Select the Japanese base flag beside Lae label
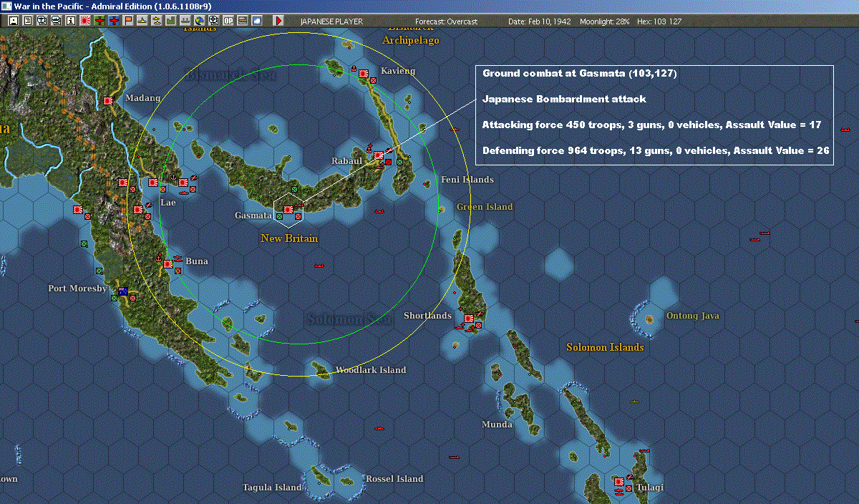 (x=138, y=209)
